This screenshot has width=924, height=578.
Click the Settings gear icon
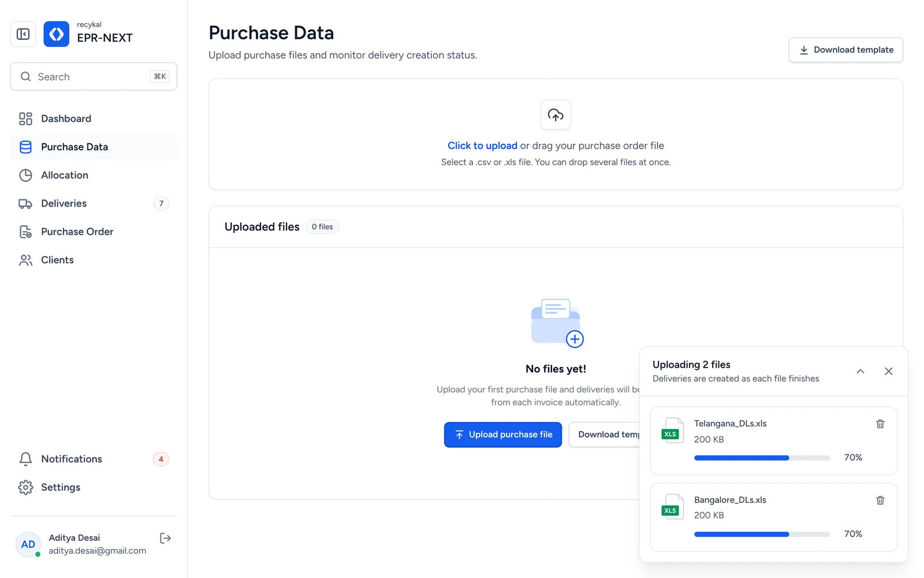coord(25,487)
